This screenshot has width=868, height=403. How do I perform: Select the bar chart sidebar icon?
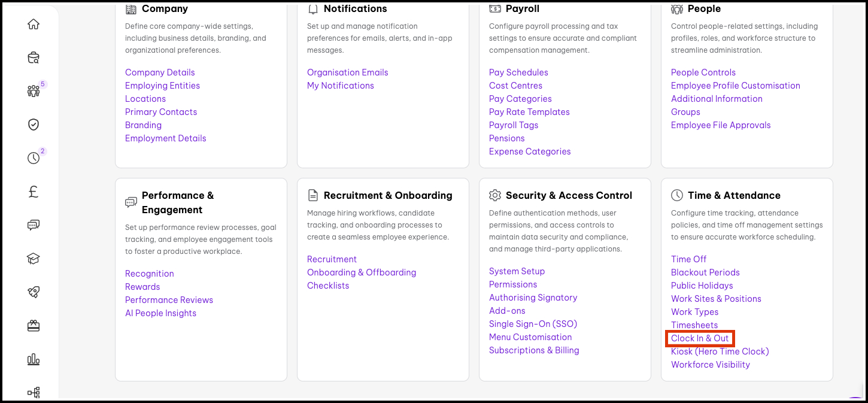click(34, 359)
